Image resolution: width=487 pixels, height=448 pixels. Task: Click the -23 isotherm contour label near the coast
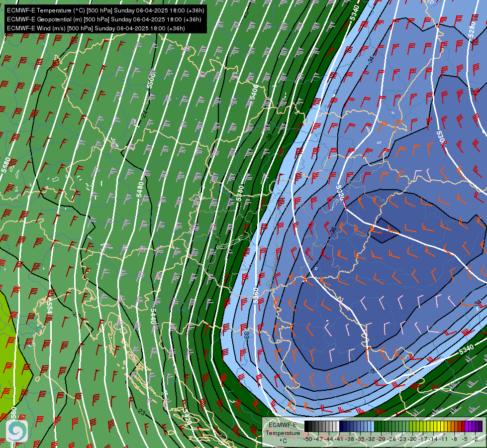pyautogui.click(x=141, y=412)
